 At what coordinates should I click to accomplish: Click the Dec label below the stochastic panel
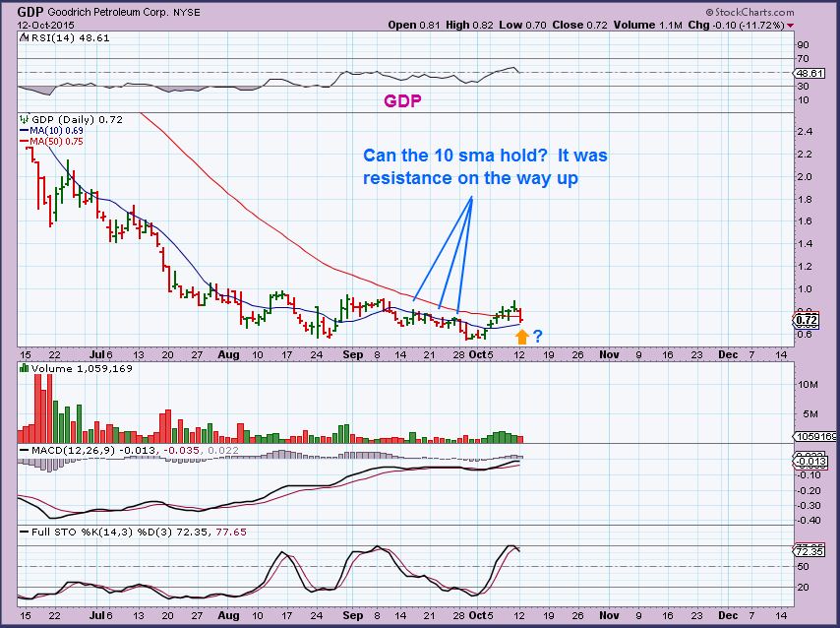(x=728, y=615)
